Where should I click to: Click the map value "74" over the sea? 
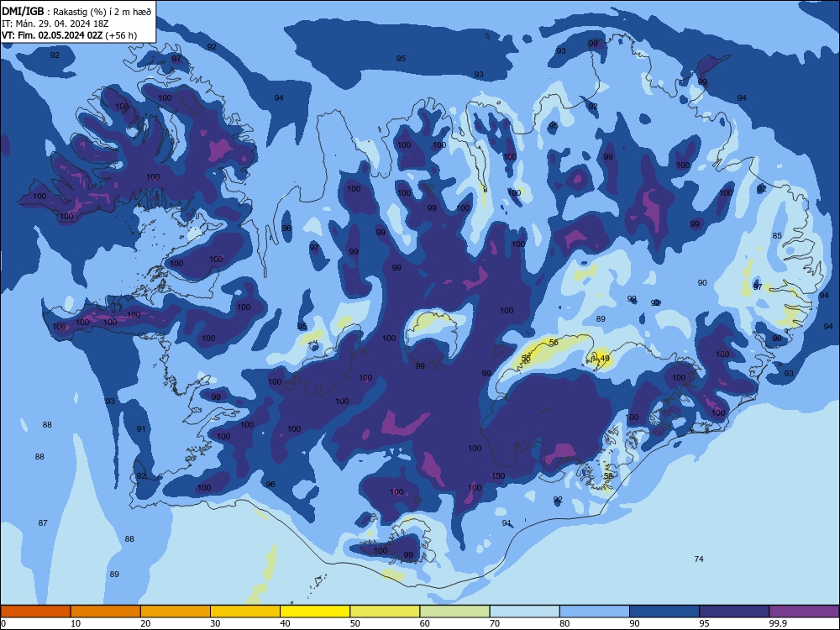699,559
